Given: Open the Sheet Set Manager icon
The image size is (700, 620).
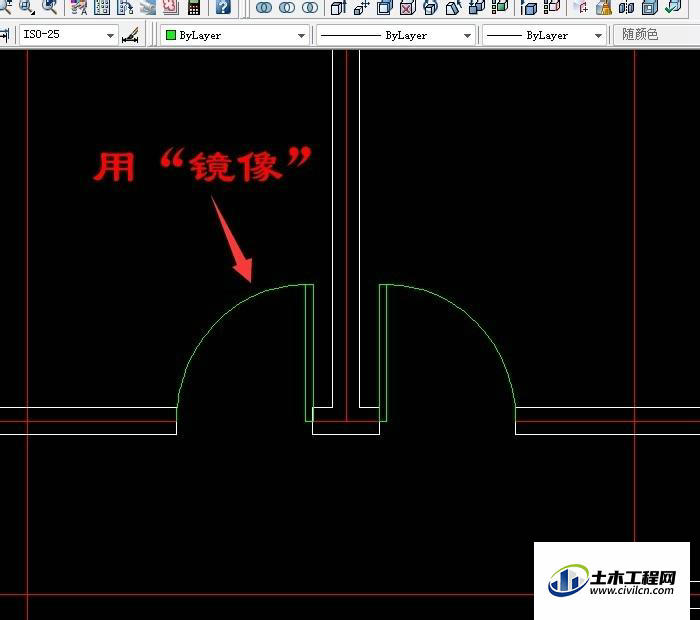Looking at the screenshot, I should point(148,6).
